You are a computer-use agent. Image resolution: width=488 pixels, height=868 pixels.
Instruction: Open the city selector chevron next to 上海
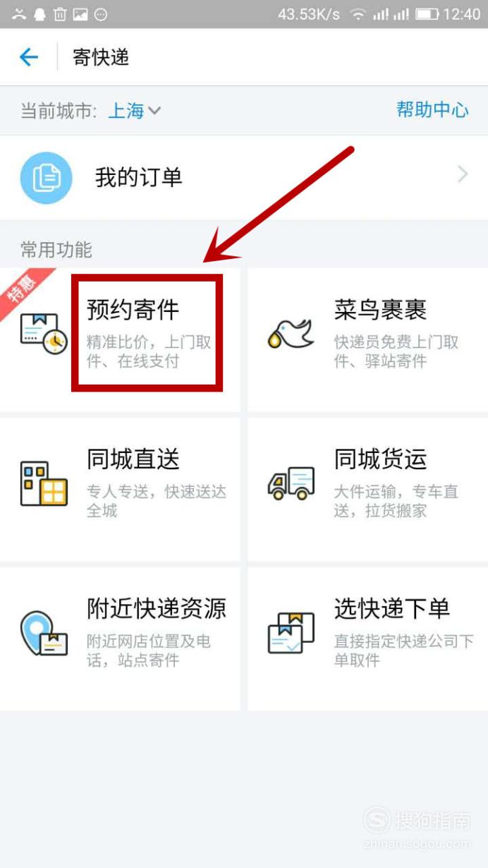pyautogui.click(x=154, y=111)
